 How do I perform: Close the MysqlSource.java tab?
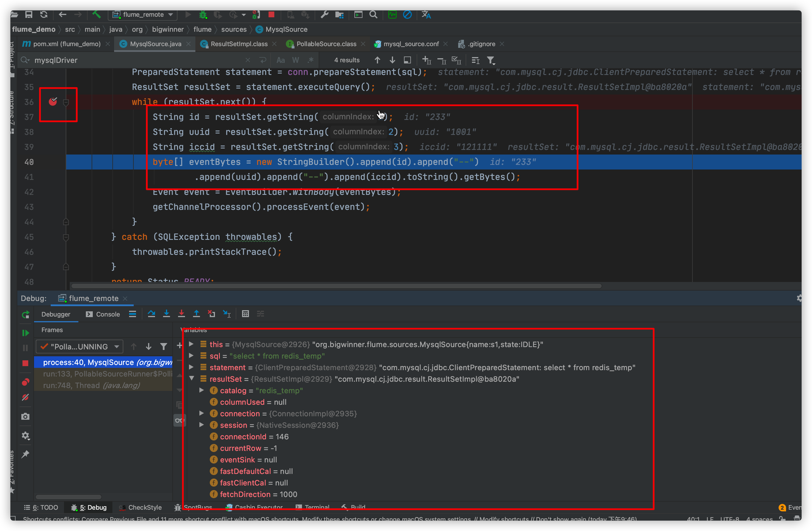188,44
